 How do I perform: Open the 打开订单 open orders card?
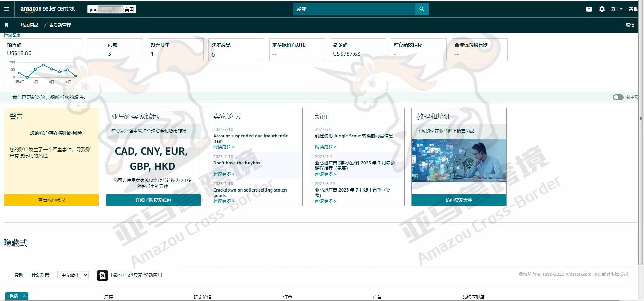[176, 49]
